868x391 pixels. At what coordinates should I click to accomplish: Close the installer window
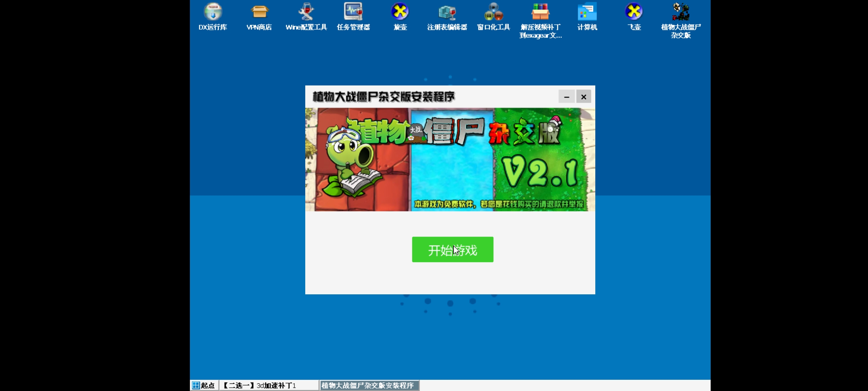tap(583, 97)
